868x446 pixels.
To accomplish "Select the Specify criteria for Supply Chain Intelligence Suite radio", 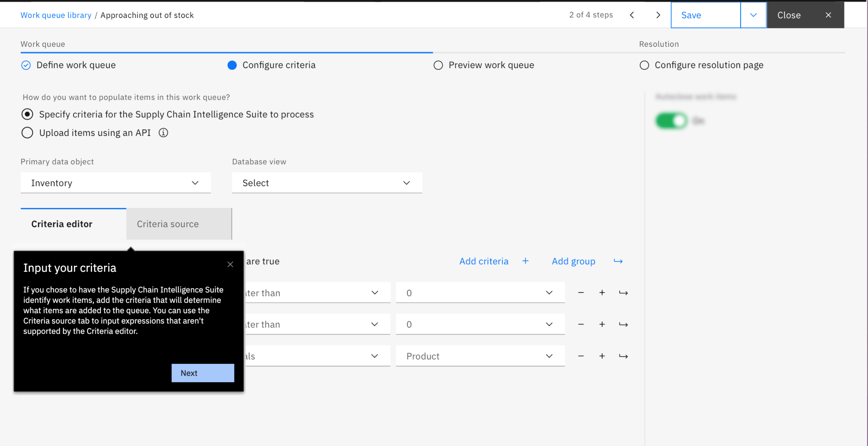I will [x=27, y=114].
